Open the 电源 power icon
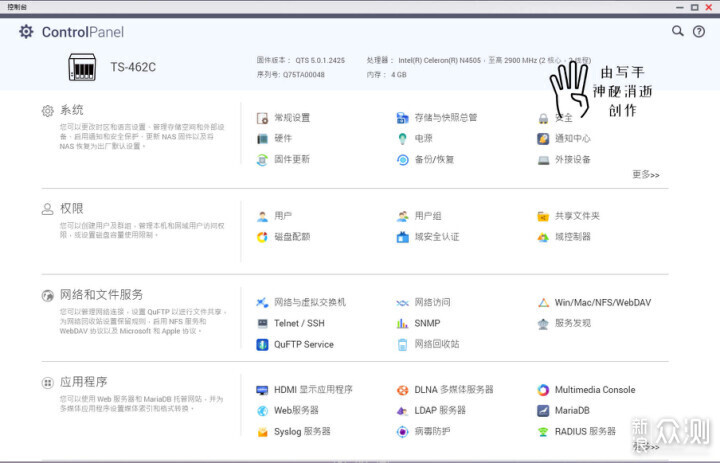The height and width of the screenshot is (463, 720). [x=402, y=139]
